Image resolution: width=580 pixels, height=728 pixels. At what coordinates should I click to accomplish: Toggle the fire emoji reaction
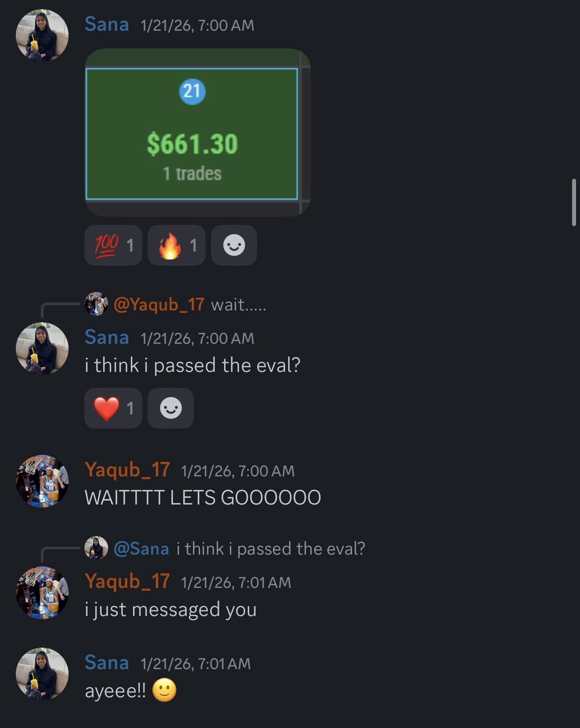pos(177,245)
